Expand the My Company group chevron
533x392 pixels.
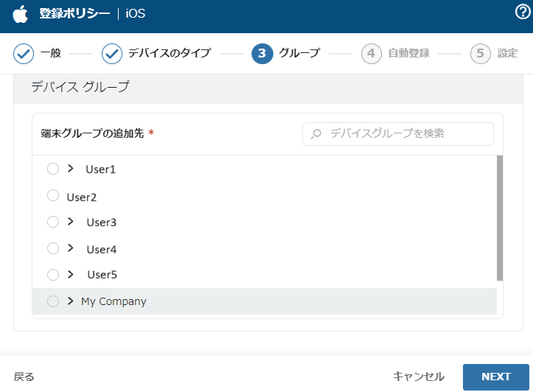(70, 301)
